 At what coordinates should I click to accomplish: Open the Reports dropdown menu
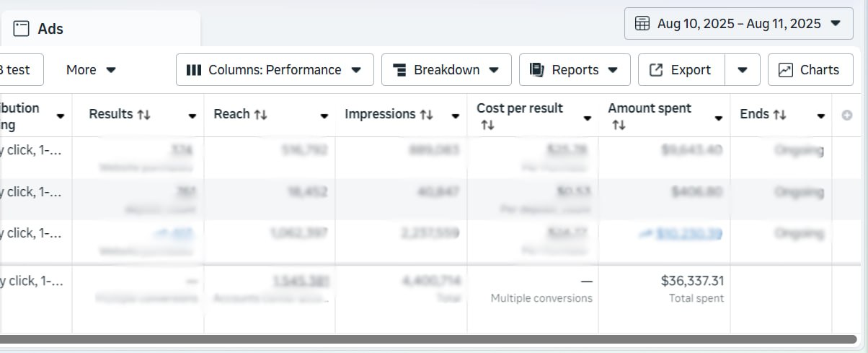[x=575, y=70]
